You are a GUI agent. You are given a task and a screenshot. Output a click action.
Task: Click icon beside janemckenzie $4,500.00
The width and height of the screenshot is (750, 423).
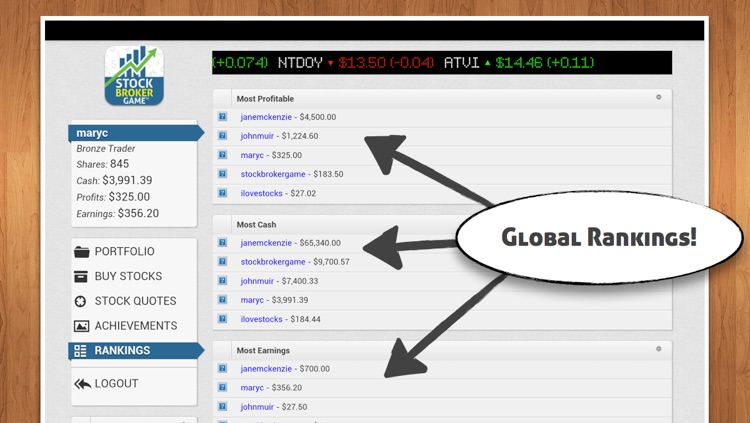tap(222, 117)
